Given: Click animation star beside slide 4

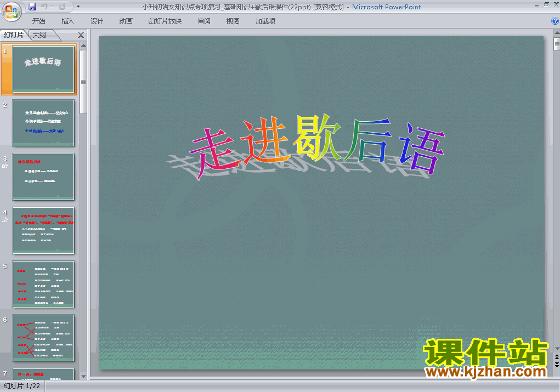Looking at the screenshot, I should [x=5, y=219].
